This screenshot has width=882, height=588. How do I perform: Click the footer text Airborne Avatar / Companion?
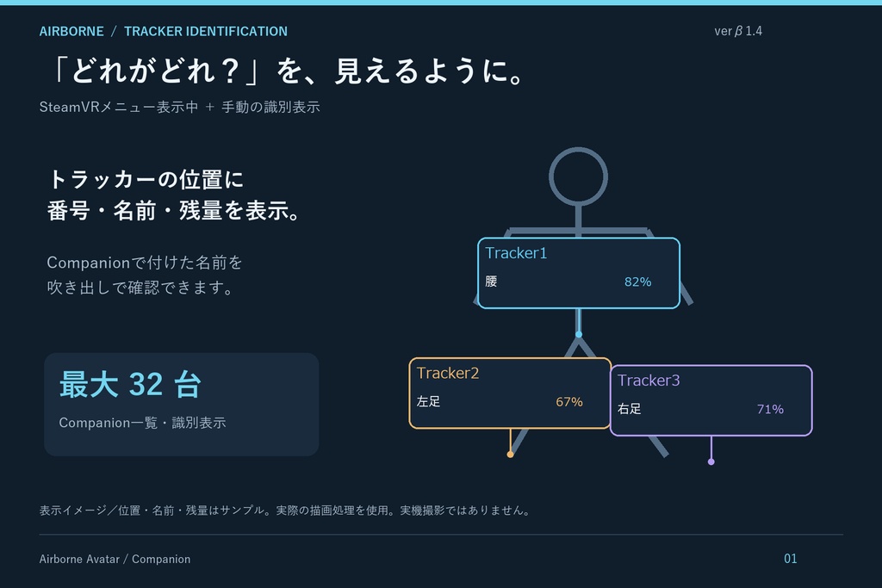point(115,560)
